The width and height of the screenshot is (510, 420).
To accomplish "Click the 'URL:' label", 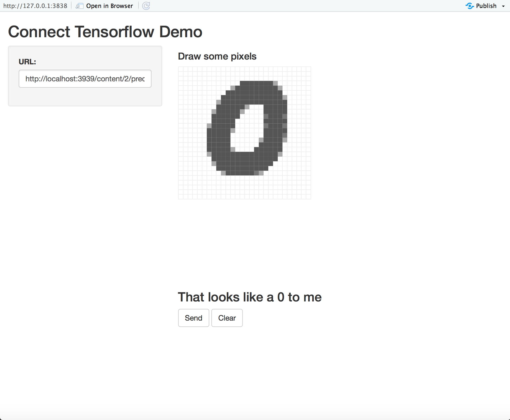I will point(27,62).
